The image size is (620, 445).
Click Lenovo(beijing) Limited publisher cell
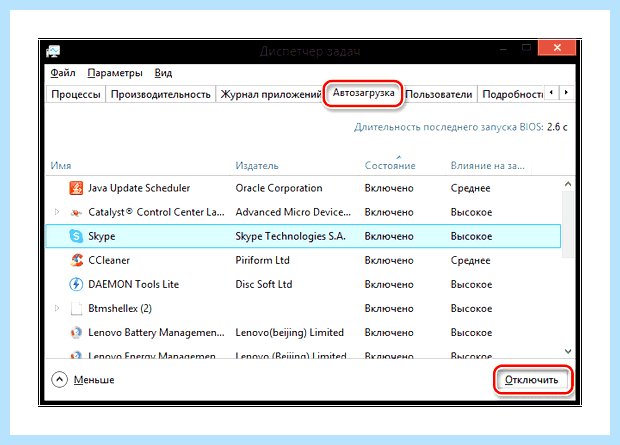pos(289,333)
